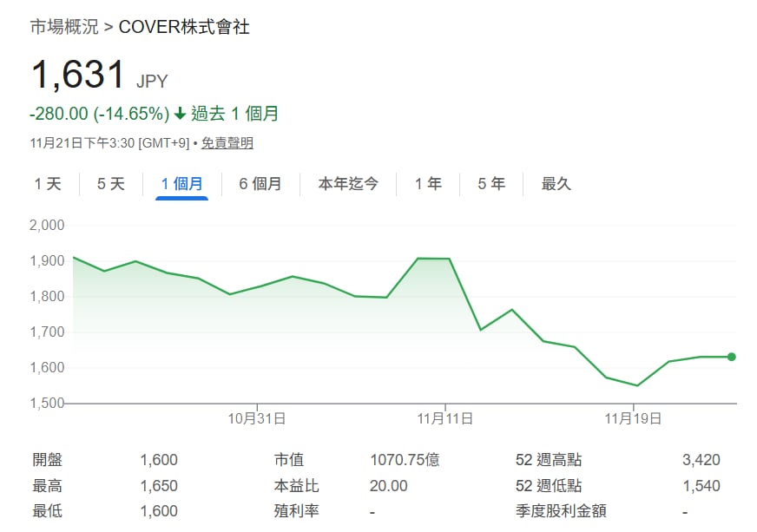Click the 10月31日 date axis label
The height and width of the screenshot is (532, 757).
[x=257, y=418]
